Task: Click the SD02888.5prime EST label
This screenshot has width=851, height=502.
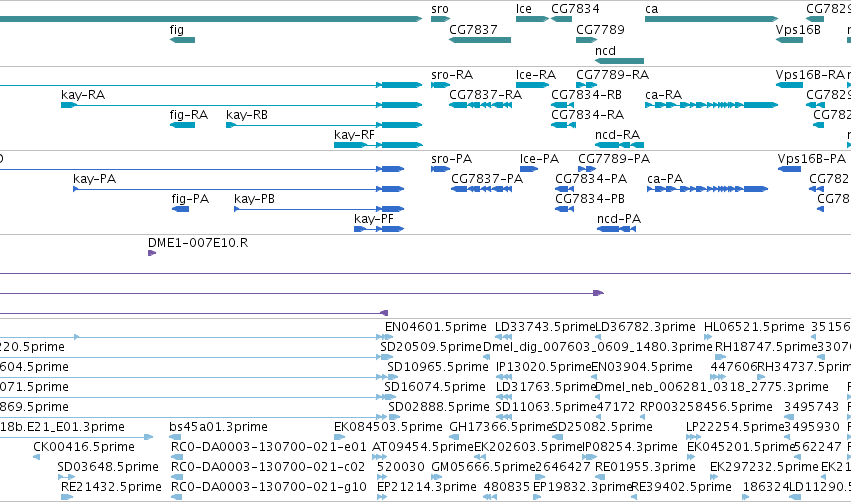Action: pyautogui.click(x=439, y=408)
